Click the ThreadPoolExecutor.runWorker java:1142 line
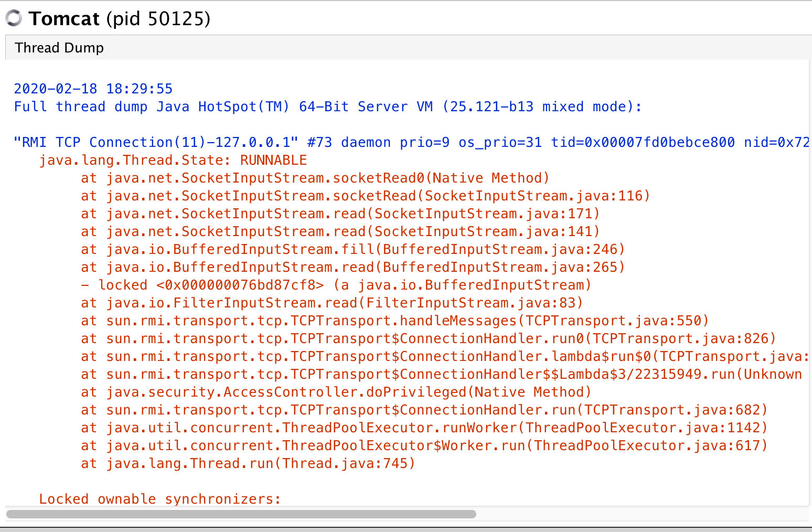Screen dimensions: 812x532 pos(424,428)
